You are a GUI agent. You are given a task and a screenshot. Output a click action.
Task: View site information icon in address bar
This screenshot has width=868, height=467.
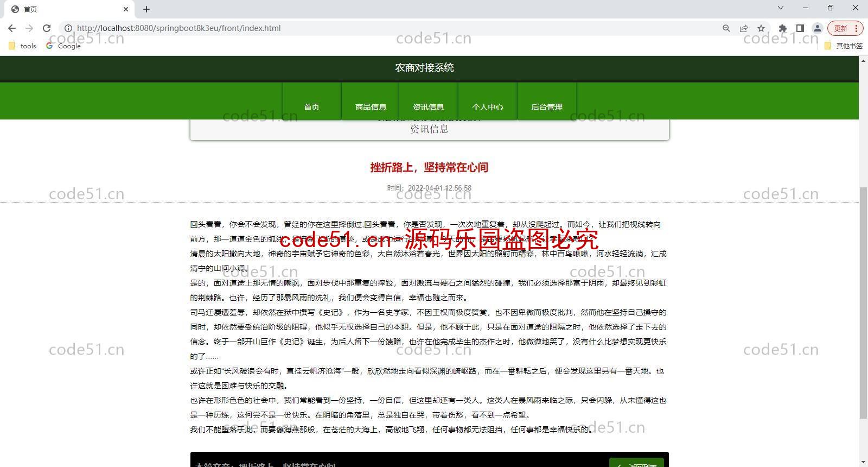68,28
